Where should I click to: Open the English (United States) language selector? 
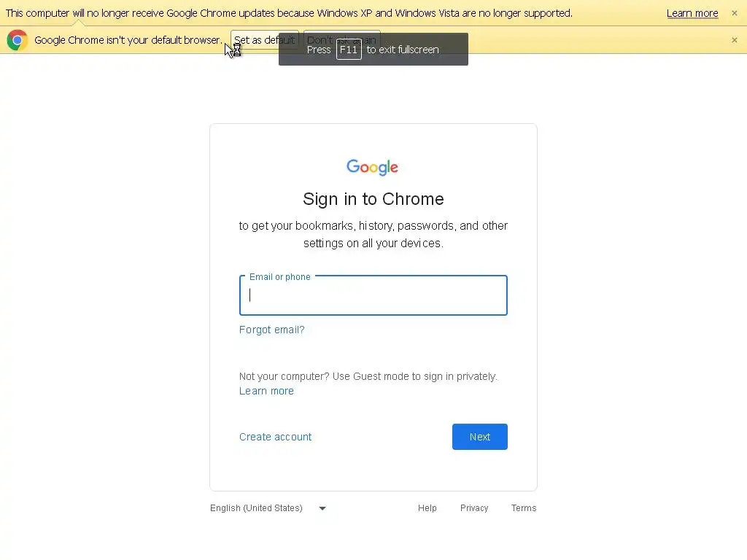(257, 508)
